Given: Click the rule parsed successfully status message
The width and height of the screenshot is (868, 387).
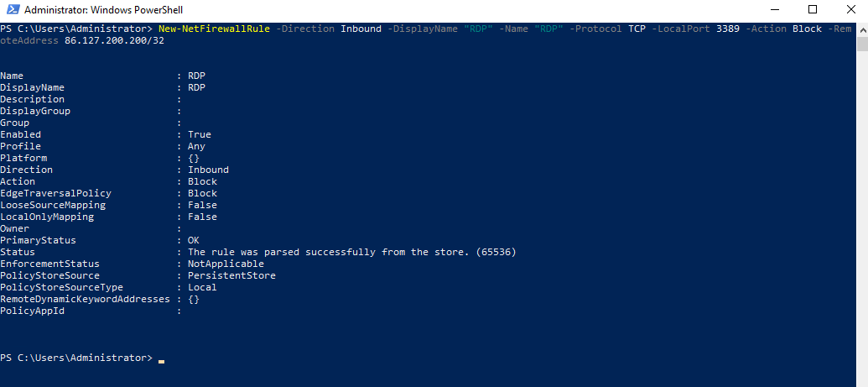Looking at the screenshot, I should tap(352, 253).
